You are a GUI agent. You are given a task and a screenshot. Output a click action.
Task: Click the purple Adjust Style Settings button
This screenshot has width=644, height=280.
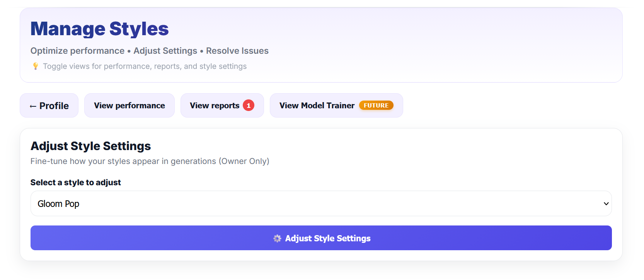[x=321, y=238]
